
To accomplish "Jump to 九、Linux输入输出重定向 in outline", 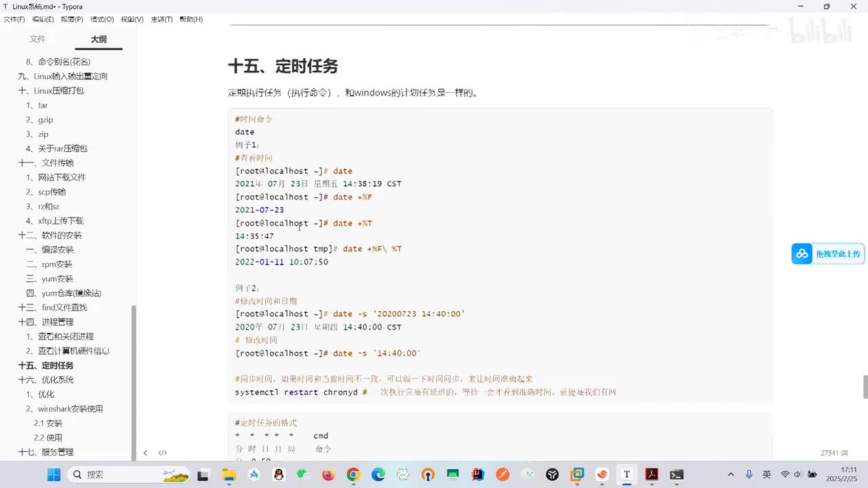I will (x=62, y=76).
